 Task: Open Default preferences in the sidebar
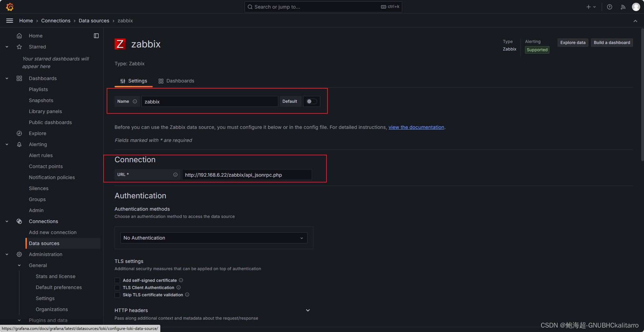pyautogui.click(x=59, y=287)
